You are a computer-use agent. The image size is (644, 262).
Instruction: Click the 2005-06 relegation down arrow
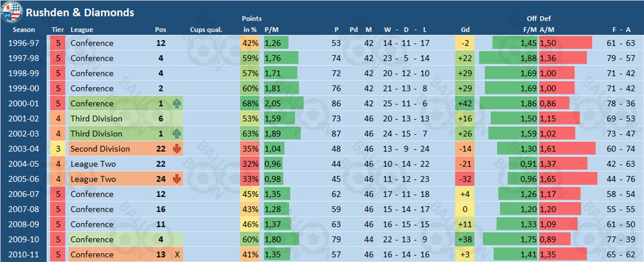177,179
